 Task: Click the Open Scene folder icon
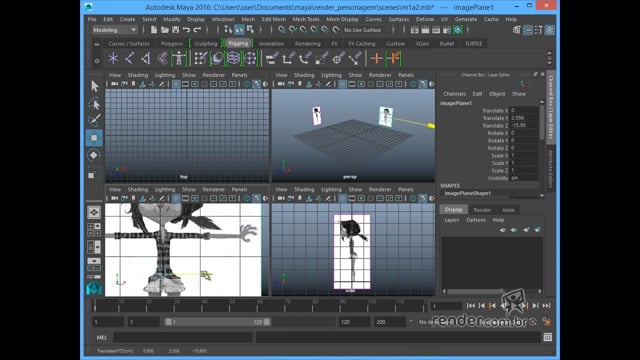[x=164, y=30]
